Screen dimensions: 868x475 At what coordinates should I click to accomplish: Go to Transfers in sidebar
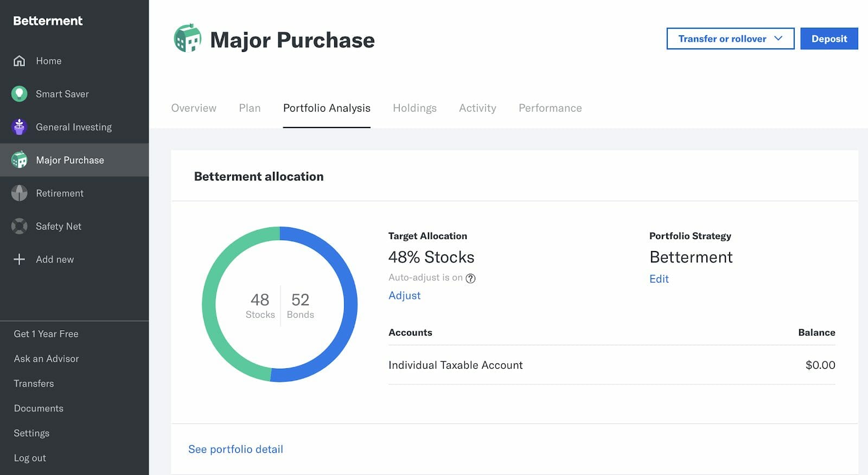(x=34, y=383)
